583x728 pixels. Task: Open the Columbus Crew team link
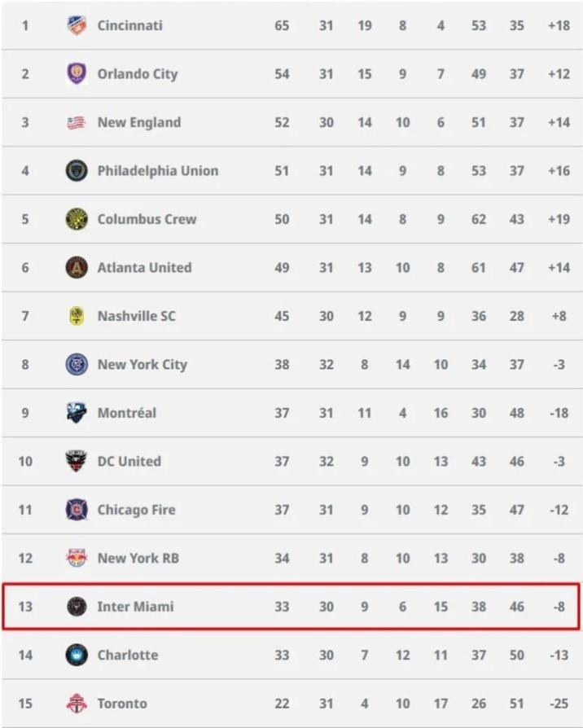(147, 219)
